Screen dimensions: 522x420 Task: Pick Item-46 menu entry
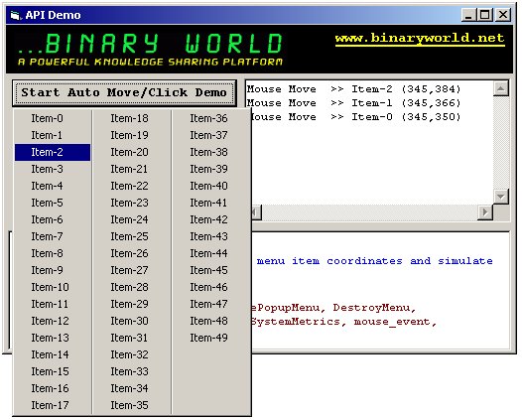211,287
